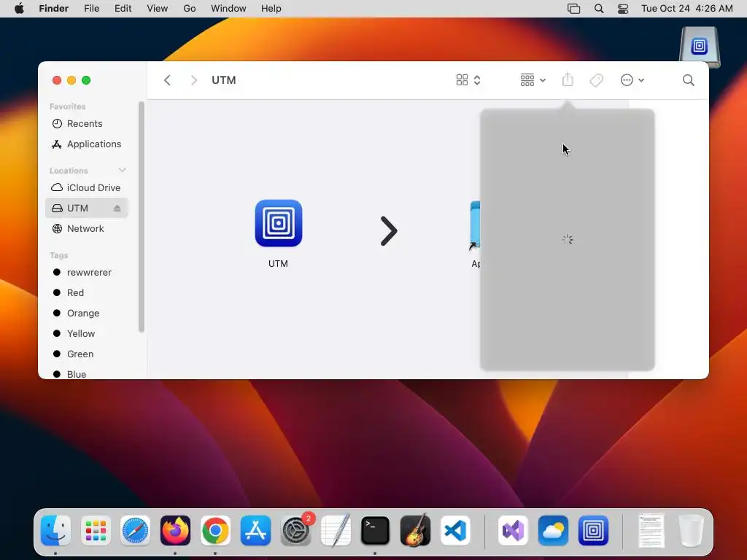Select Applications in the sidebar
This screenshot has width=747, height=560.
87,144
